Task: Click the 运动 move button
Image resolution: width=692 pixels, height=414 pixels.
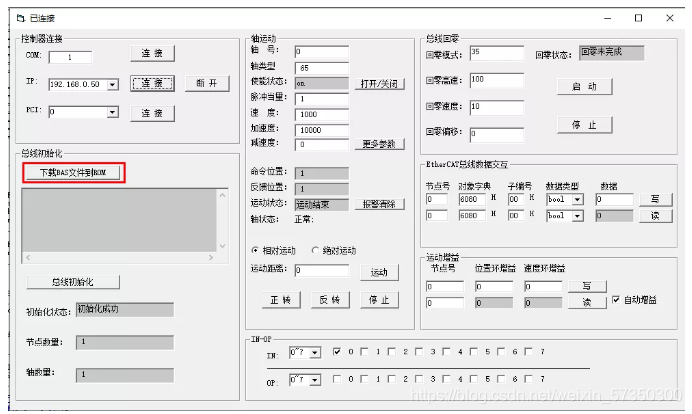Action: coord(380,273)
